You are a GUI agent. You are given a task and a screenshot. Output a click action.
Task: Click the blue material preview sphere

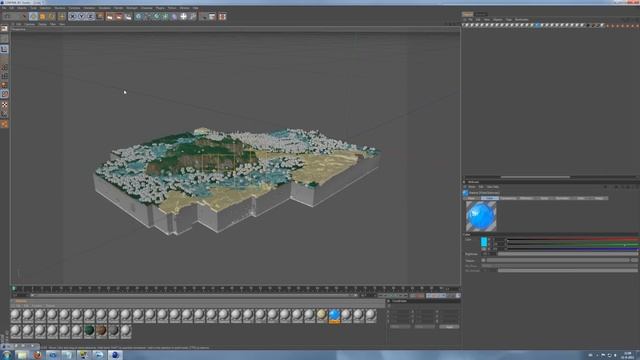pos(481,216)
